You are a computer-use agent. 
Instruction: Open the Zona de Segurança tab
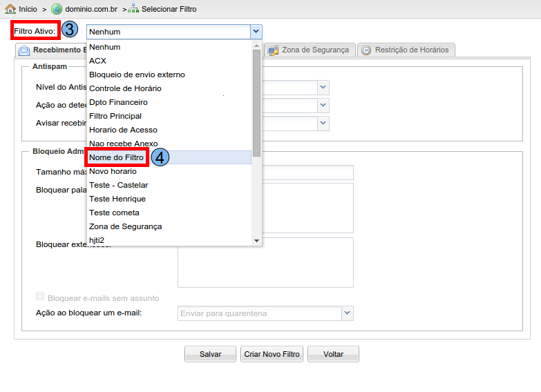(x=315, y=50)
